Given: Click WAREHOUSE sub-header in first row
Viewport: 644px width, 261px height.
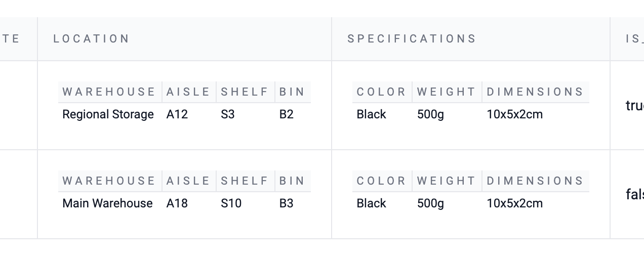Looking at the screenshot, I should pyautogui.click(x=109, y=92).
